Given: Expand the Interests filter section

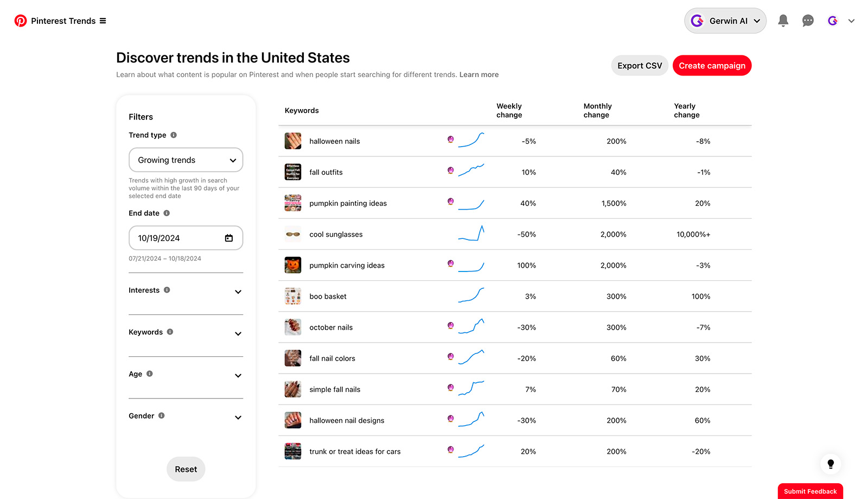Looking at the screenshot, I should (238, 292).
